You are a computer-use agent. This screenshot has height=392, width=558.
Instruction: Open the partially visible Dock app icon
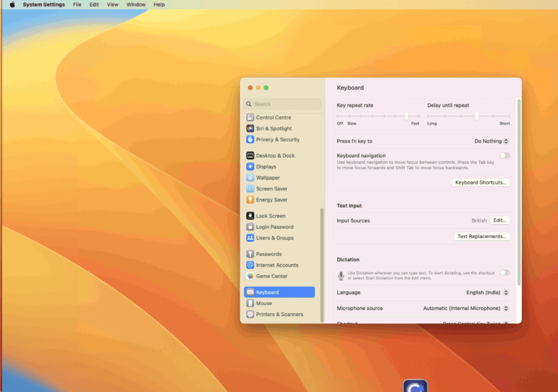tap(415, 385)
